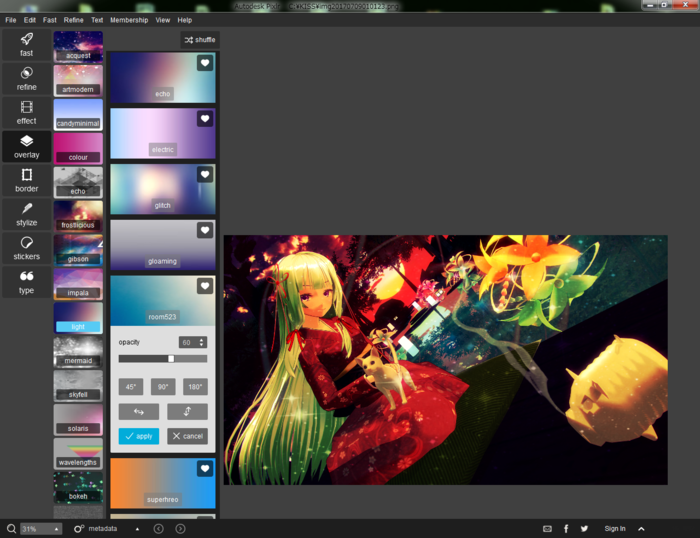Screen dimensions: 700x538
Task: Open the border tool
Action: coord(26,180)
